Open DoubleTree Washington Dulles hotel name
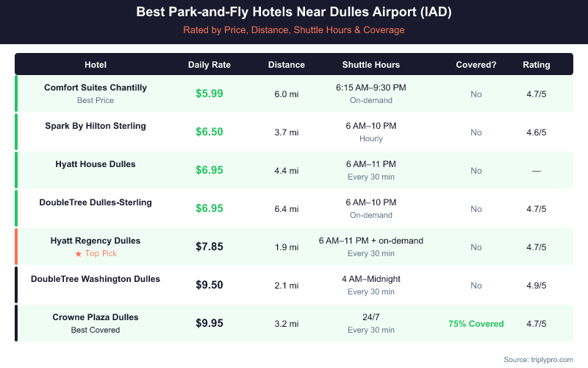 96,279
